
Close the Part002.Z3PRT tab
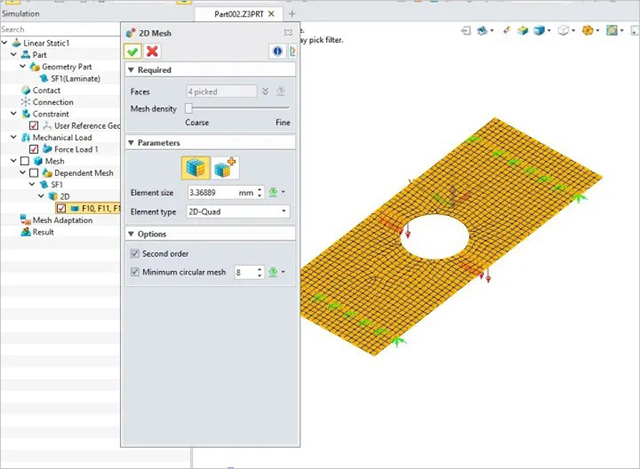[x=271, y=14]
